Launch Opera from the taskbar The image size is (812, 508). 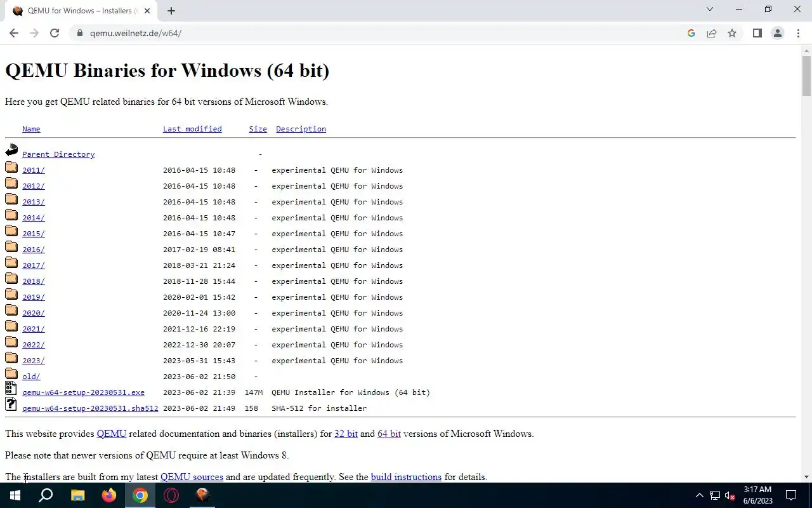tap(171, 495)
